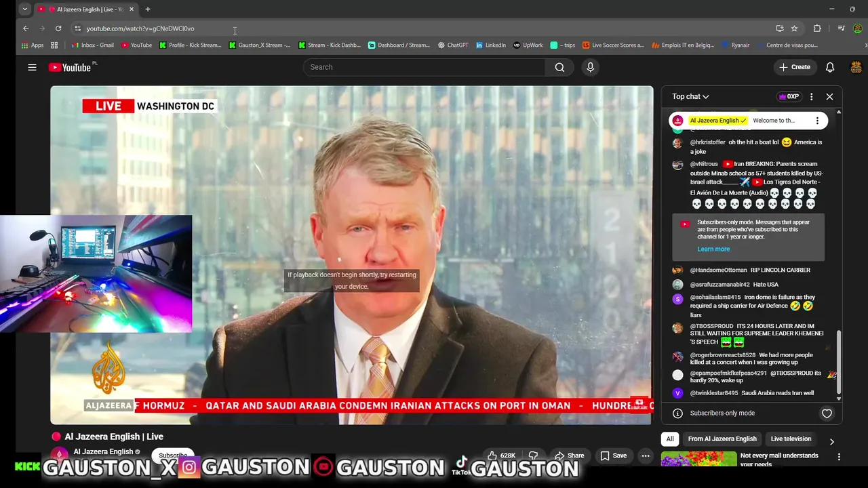Click @hrkristoffer username in chat
868x488 pixels.
point(707,142)
